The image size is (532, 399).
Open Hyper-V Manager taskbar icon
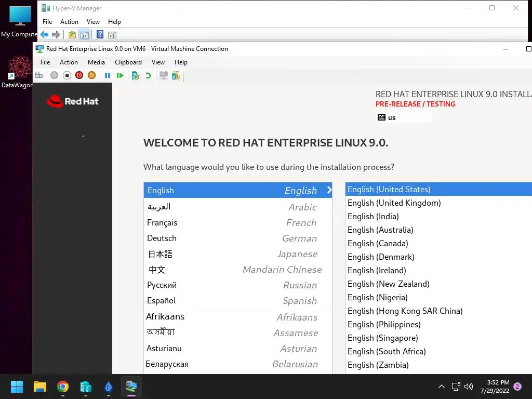(86, 387)
